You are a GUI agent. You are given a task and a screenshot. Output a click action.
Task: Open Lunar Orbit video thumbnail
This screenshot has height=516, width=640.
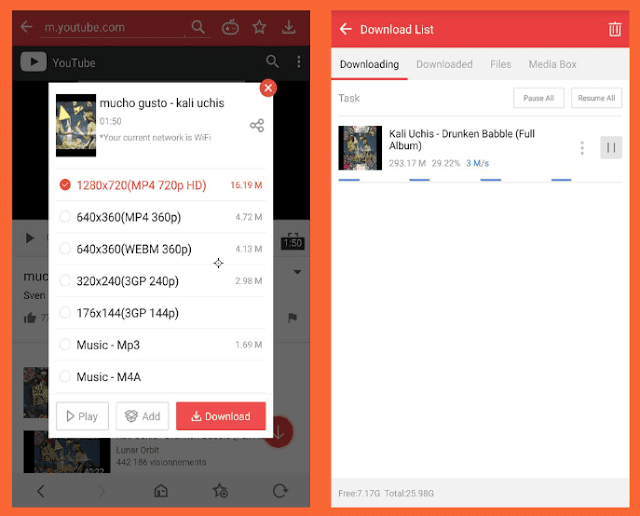pyautogui.click(x=67, y=451)
